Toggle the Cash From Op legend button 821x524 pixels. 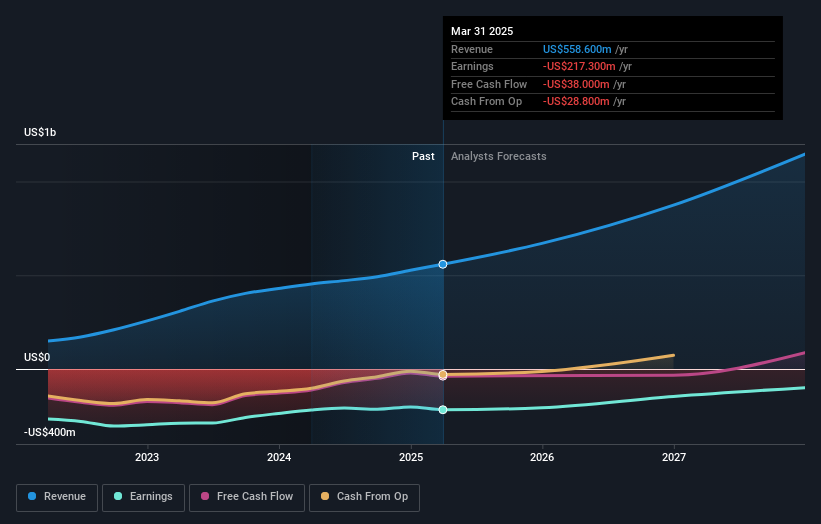click(x=364, y=497)
